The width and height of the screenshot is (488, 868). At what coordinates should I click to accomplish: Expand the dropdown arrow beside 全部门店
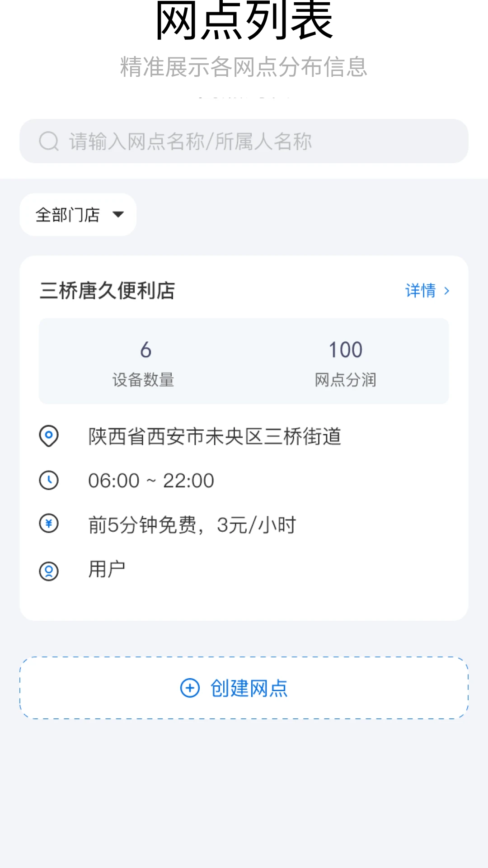click(x=118, y=215)
